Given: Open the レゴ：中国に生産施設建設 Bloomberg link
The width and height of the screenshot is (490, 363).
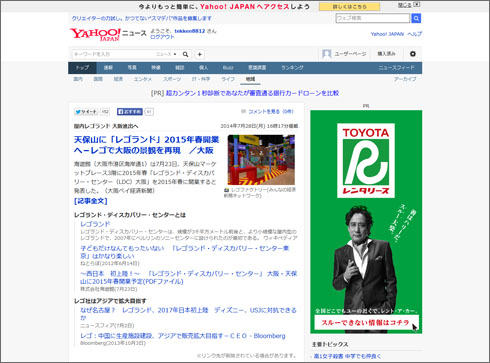Looking at the screenshot, I should [183, 336].
